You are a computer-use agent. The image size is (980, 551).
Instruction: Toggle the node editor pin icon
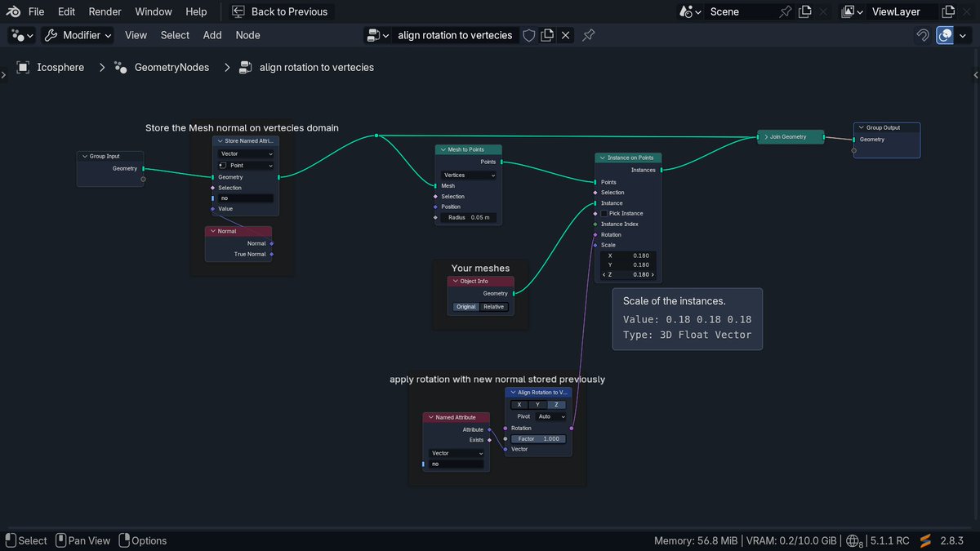point(588,35)
